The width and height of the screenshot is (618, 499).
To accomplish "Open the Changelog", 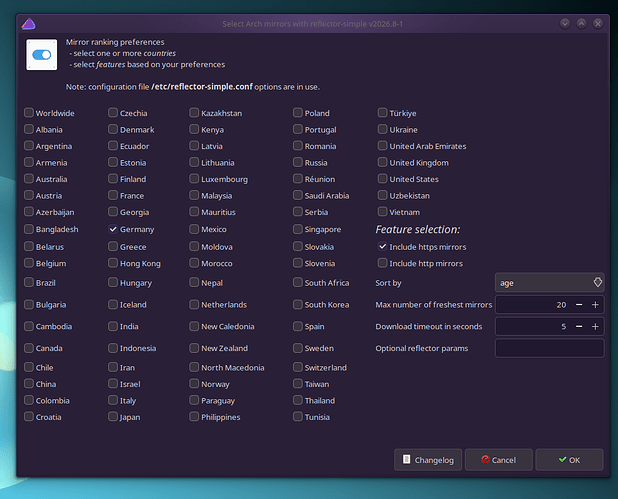I will coord(428,460).
